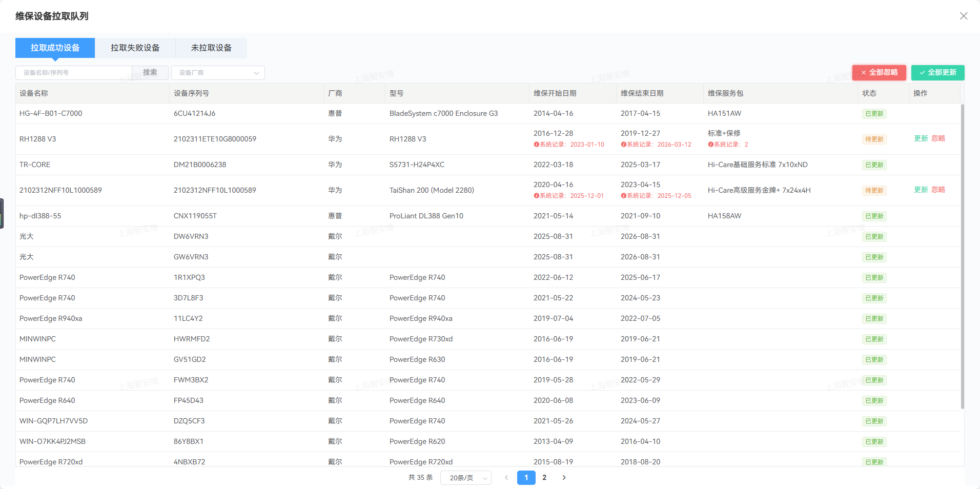The width and height of the screenshot is (980, 489).
Task: Click the serial DW6VRN3
Action: tap(191, 236)
